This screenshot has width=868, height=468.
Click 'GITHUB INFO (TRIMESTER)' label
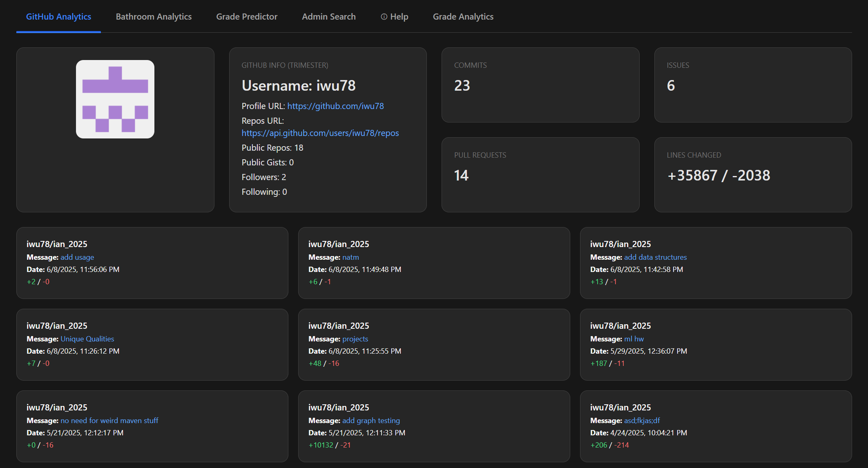(x=285, y=65)
